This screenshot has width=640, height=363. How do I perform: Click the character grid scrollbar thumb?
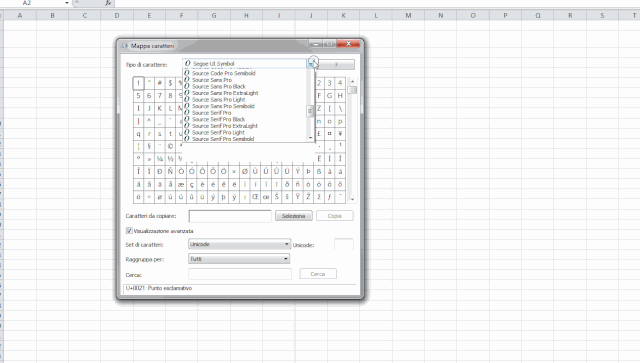click(352, 90)
